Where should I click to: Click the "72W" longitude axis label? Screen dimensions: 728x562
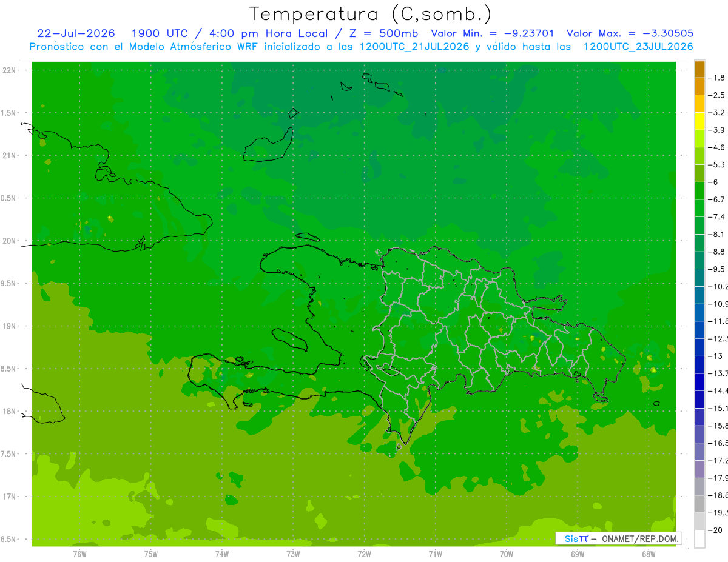click(364, 554)
